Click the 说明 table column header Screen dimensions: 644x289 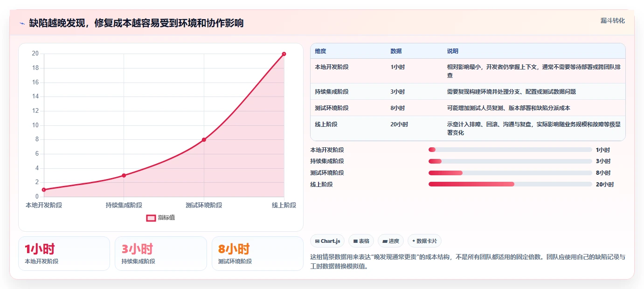[x=453, y=51]
